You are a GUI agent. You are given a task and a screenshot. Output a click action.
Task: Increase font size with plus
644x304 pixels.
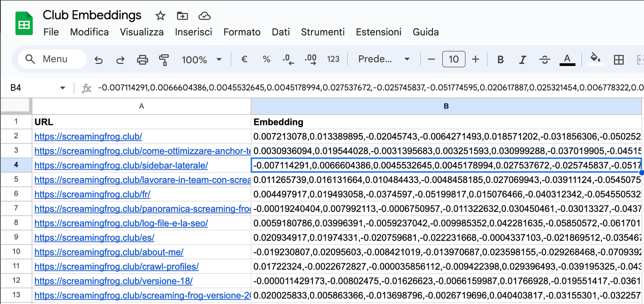[x=476, y=59]
